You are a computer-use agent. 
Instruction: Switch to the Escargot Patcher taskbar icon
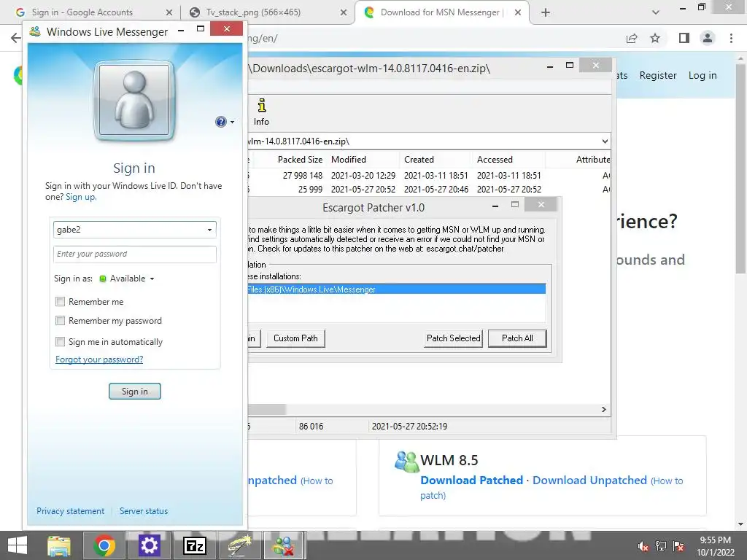pyautogui.click(x=239, y=545)
